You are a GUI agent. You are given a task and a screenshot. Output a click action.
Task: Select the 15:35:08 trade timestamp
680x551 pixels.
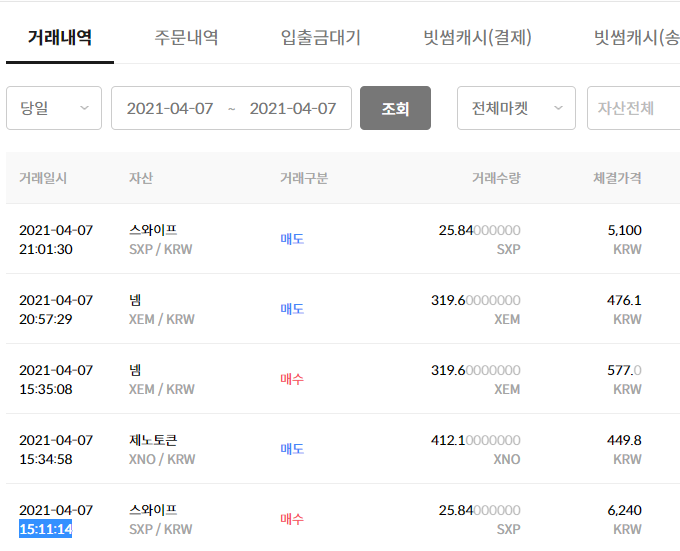point(46,389)
